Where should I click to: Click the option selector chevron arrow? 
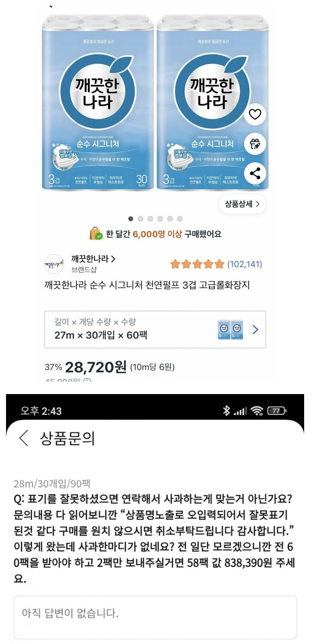click(x=255, y=330)
